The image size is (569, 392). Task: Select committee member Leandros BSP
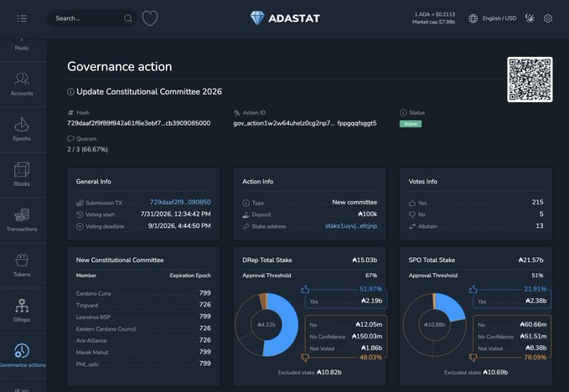click(x=93, y=317)
